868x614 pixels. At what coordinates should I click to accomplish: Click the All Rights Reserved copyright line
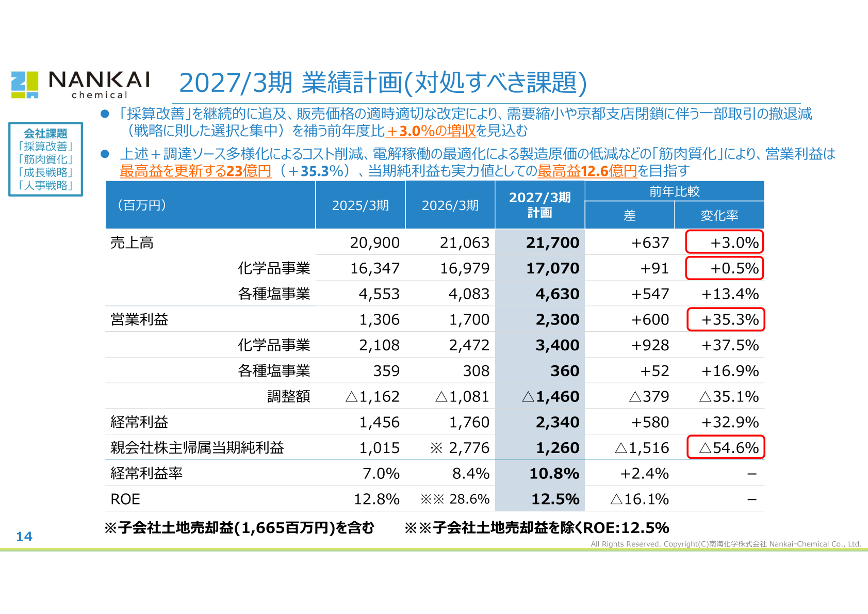click(x=726, y=544)
